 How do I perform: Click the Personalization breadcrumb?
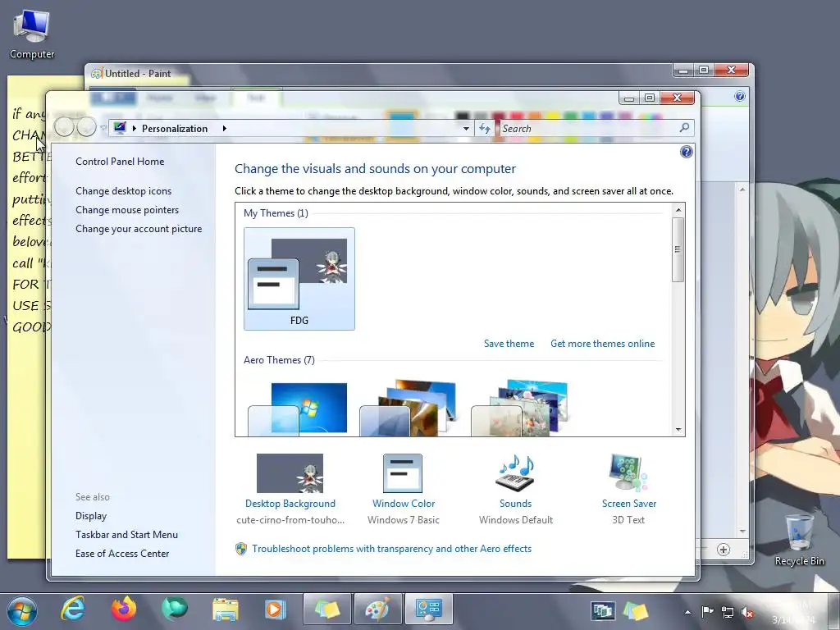coord(175,129)
